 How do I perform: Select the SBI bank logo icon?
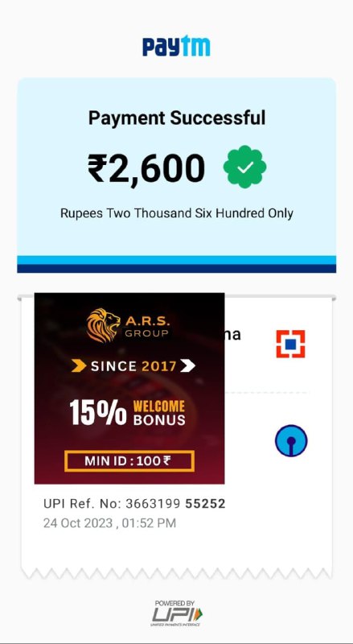(x=291, y=440)
